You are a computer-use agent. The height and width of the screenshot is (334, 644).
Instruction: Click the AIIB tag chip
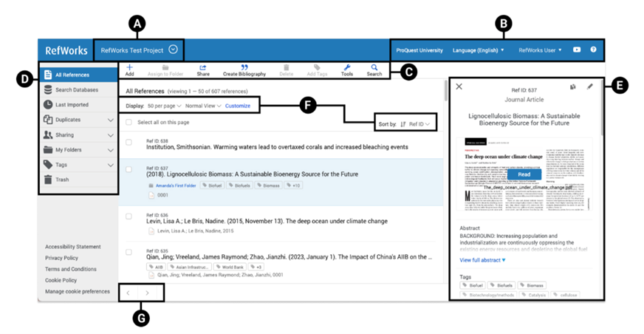tap(156, 267)
